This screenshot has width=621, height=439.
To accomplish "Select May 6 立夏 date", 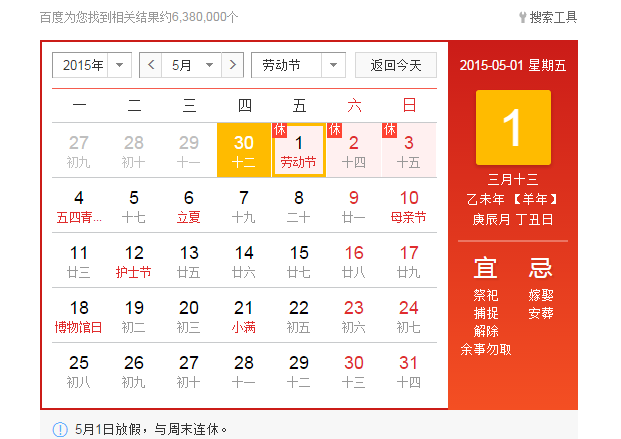I will click(189, 205).
